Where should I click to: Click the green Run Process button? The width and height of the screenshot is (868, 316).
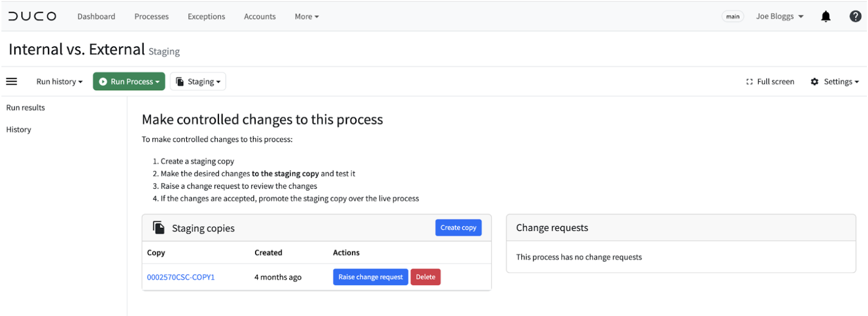click(x=129, y=81)
